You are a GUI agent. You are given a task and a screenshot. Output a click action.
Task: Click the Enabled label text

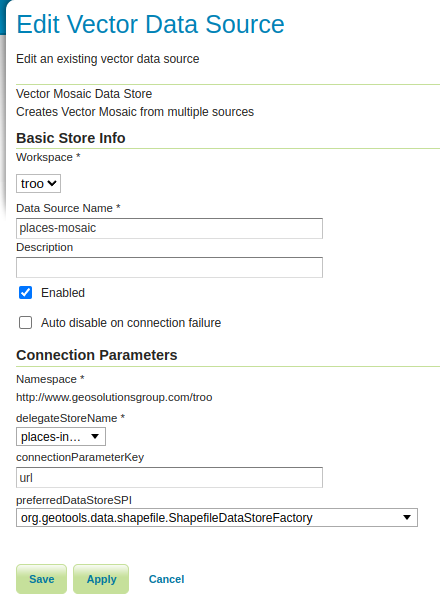point(63,293)
